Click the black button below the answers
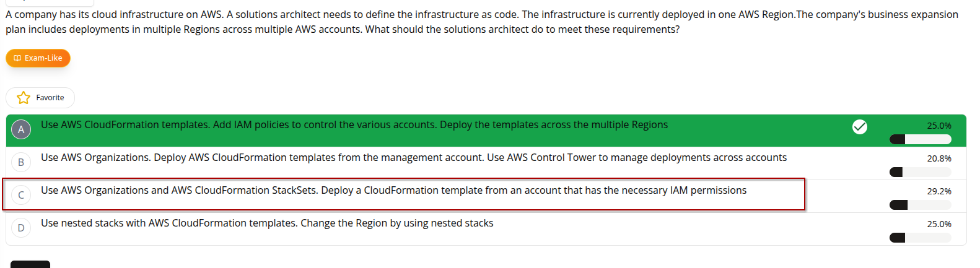 click(x=30, y=264)
